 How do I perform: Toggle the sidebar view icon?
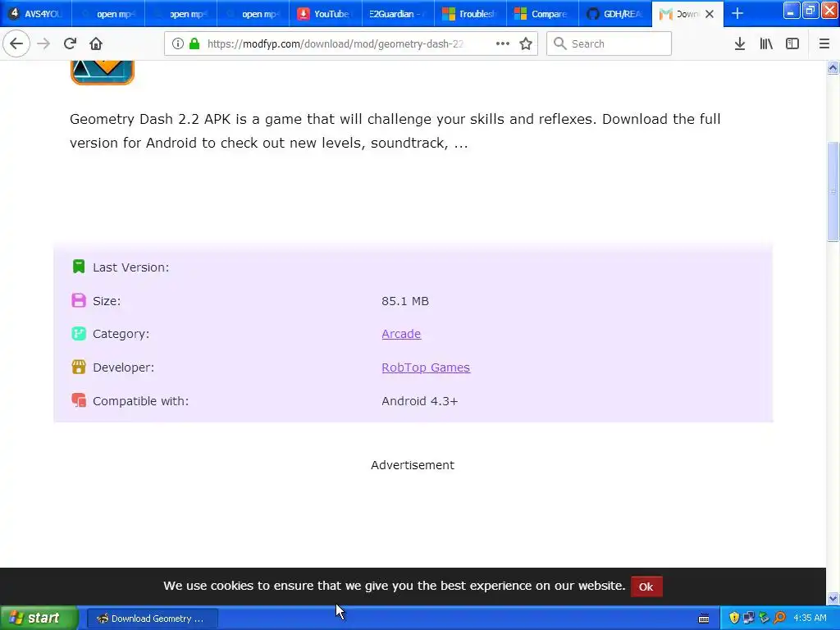click(x=792, y=44)
